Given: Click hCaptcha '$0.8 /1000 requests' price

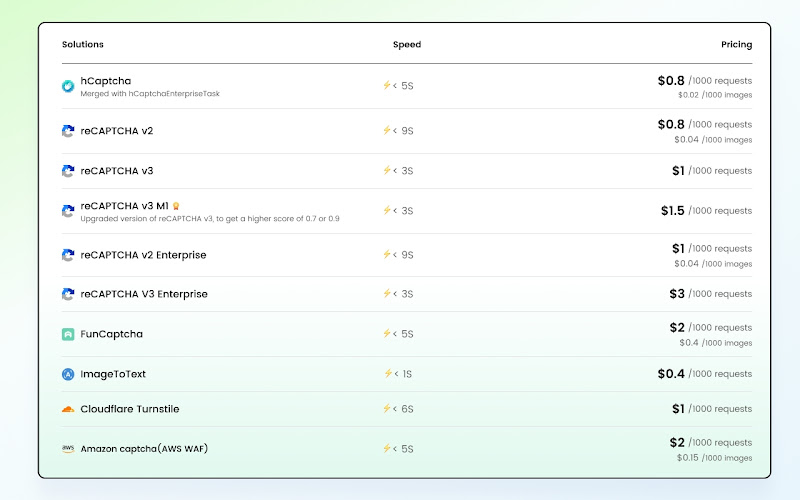Looking at the screenshot, I should coord(705,81).
